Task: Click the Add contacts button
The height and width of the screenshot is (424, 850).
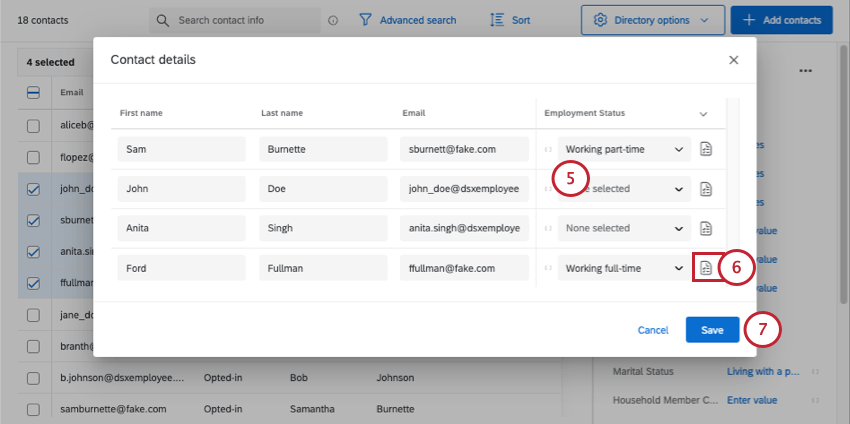Action: pyautogui.click(x=781, y=20)
